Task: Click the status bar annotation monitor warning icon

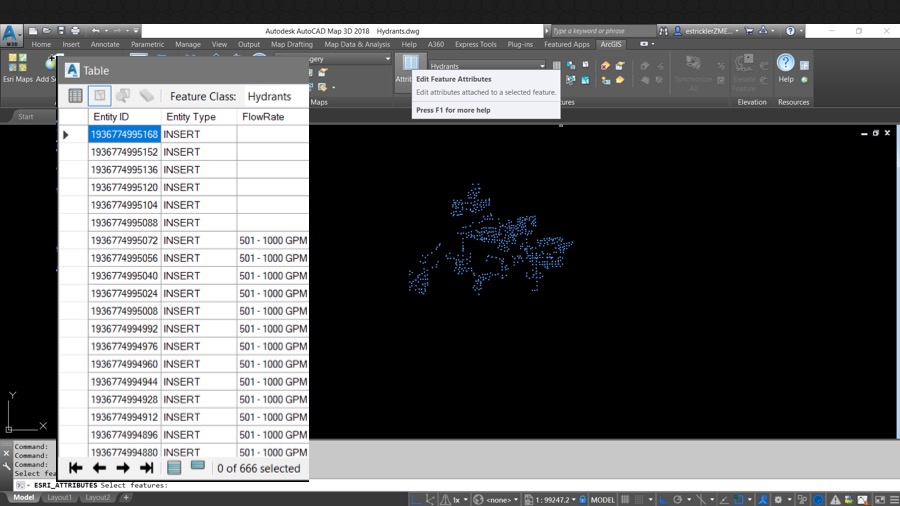Action: click(835, 500)
